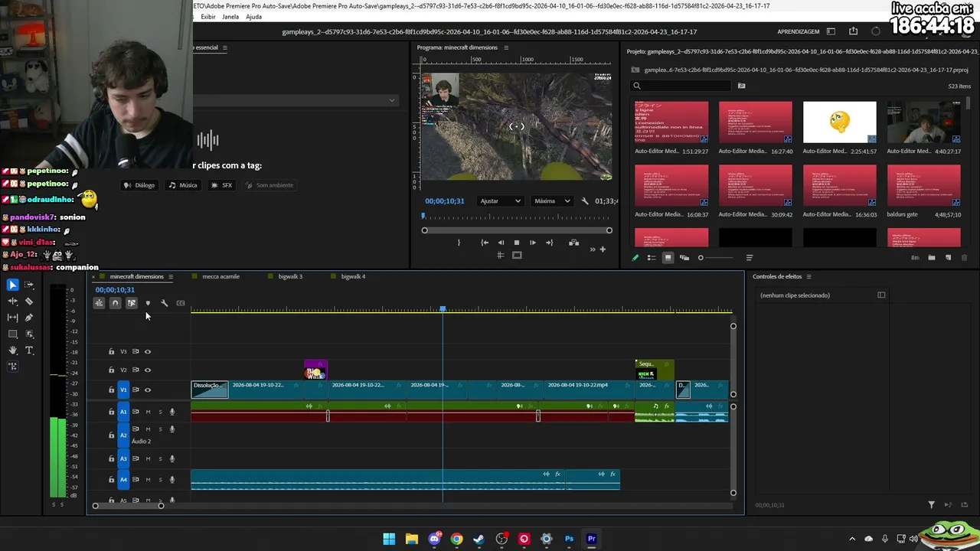Adjust the Project panel thumbnail size slider
The height and width of the screenshot is (551, 980).
click(716, 258)
